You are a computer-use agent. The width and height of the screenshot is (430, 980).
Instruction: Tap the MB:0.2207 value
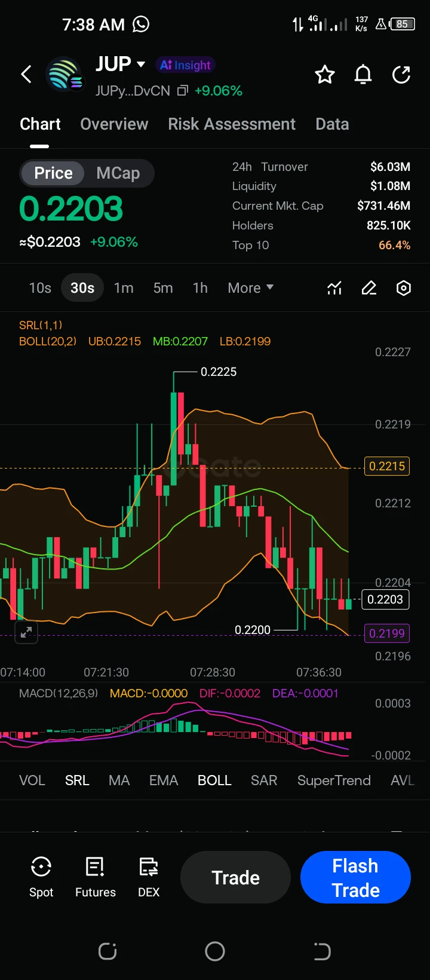point(180,341)
